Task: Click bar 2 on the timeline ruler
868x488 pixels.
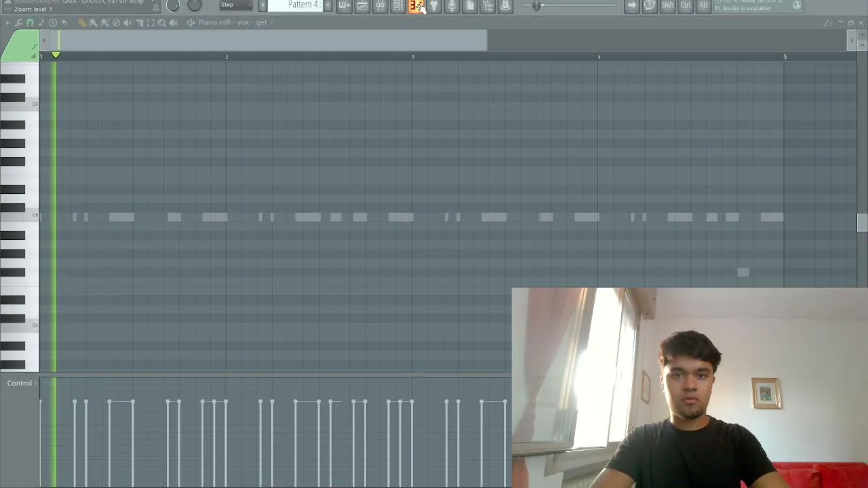Action: 226,57
